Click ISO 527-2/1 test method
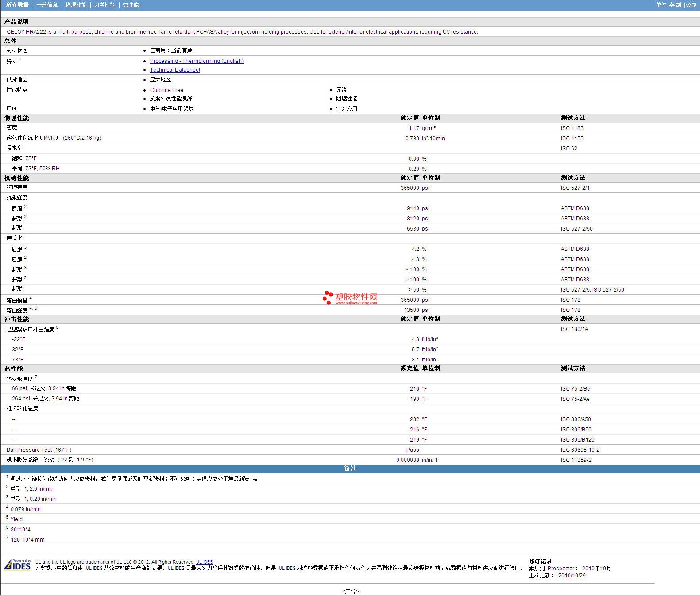 click(575, 188)
